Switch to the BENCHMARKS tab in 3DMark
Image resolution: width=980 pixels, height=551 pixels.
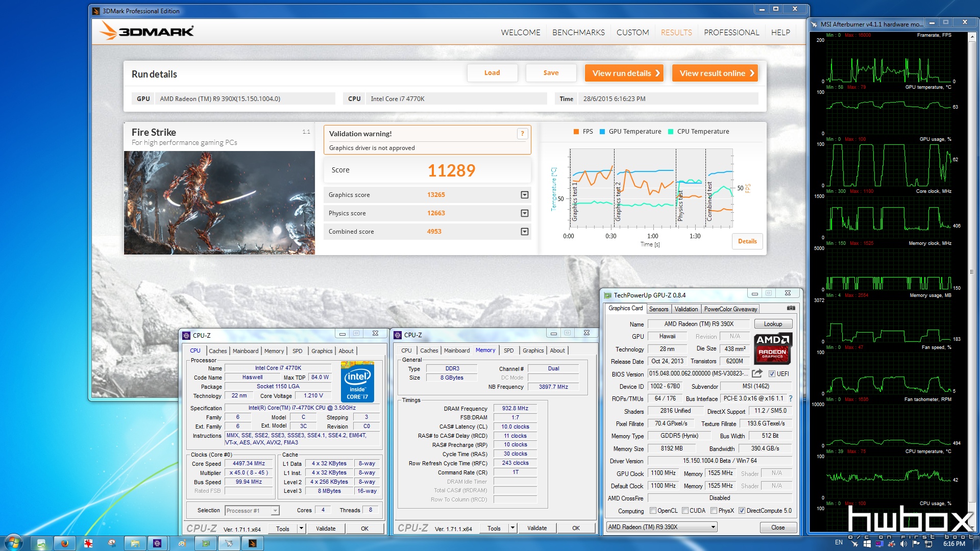click(578, 32)
